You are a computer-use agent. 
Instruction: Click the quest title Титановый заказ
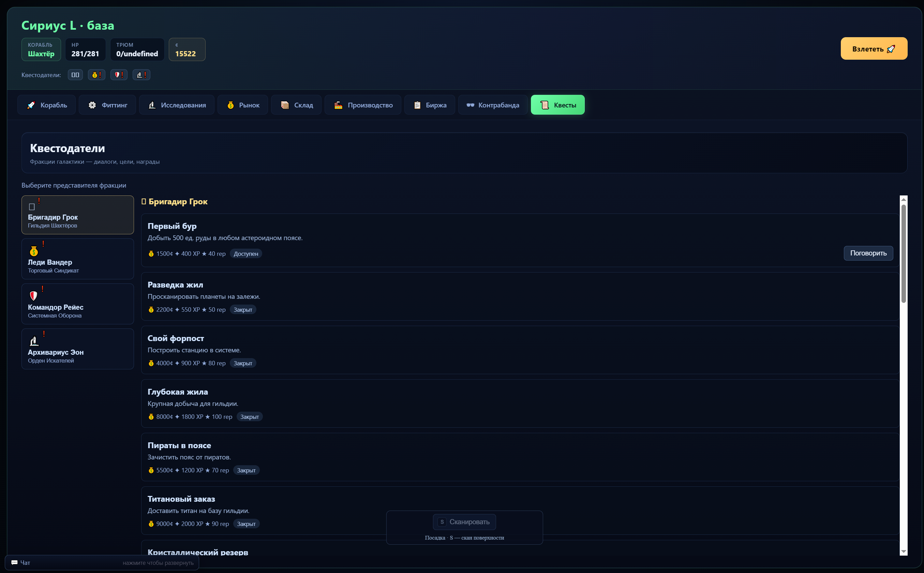[181, 499]
